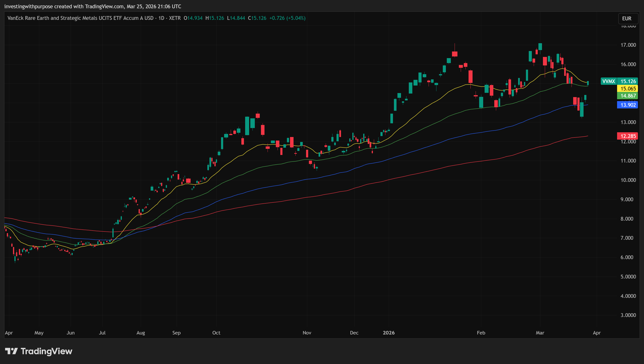Click the TradingView wordmark text
644x364 pixels.
point(47,351)
